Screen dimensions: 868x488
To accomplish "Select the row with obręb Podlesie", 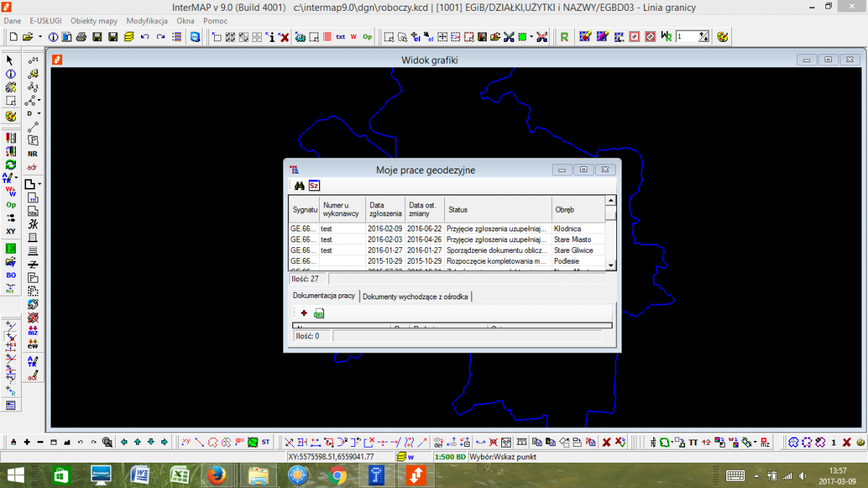I will (446, 261).
